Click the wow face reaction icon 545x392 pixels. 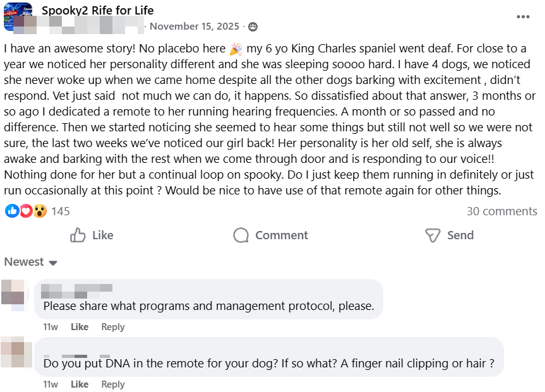click(x=40, y=211)
